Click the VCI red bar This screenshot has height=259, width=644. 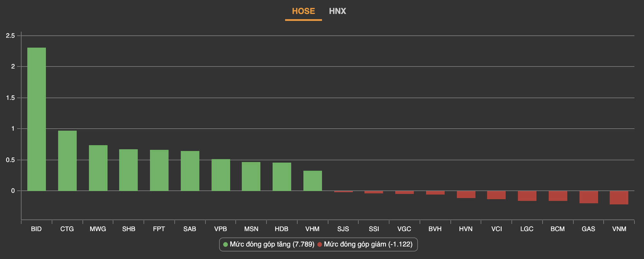point(496,195)
